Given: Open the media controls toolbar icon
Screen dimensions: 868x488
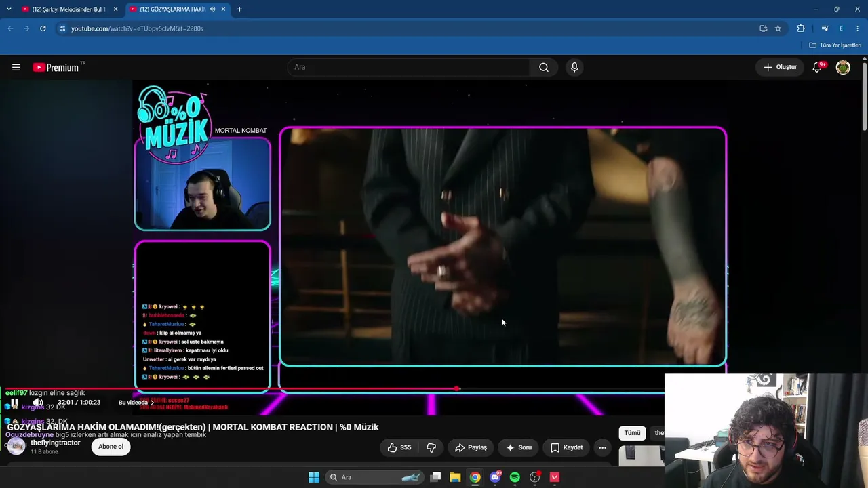Looking at the screenshot, I should tap(825, 28).
